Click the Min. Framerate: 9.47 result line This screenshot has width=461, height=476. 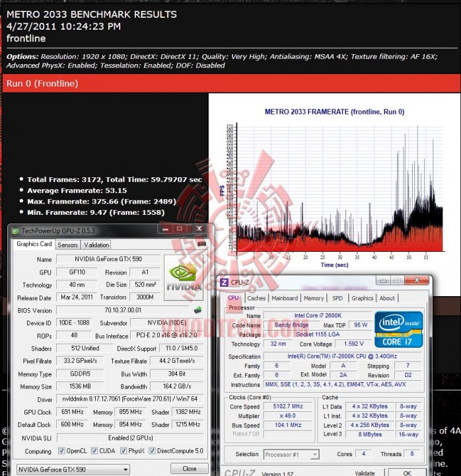(96, 212)
